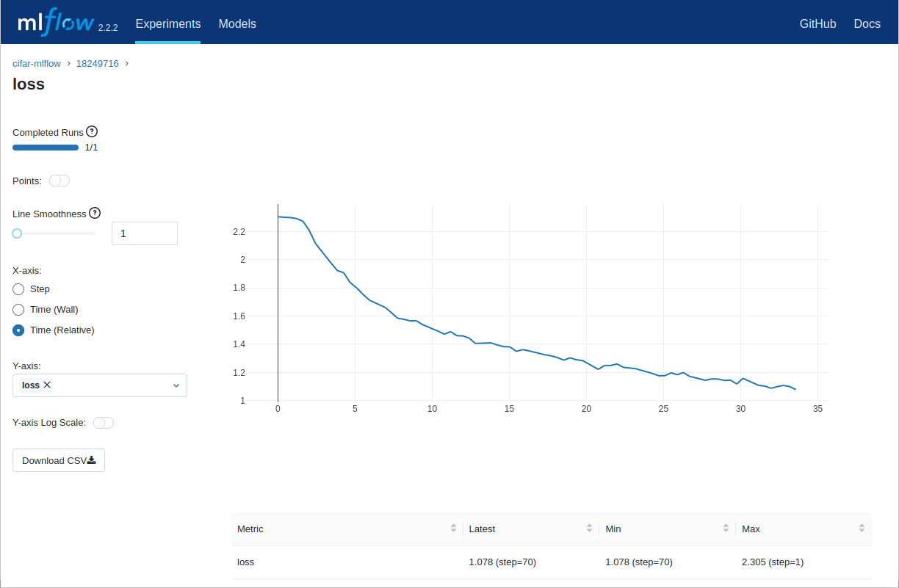The image size is (899, 588).
Task: Enable the Points toggle
Action: (59, 181)
